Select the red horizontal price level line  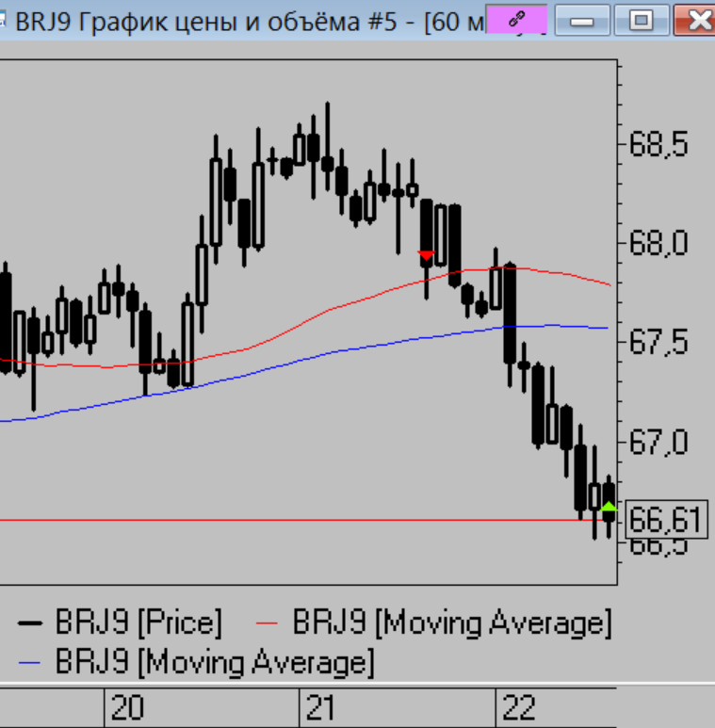tap(283, 520)
